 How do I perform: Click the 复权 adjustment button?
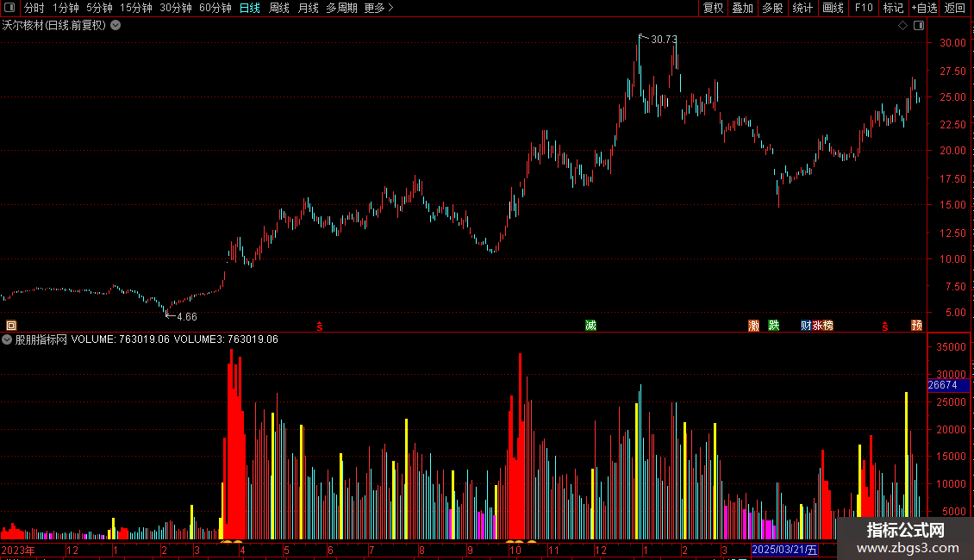(x=713, y=8)
